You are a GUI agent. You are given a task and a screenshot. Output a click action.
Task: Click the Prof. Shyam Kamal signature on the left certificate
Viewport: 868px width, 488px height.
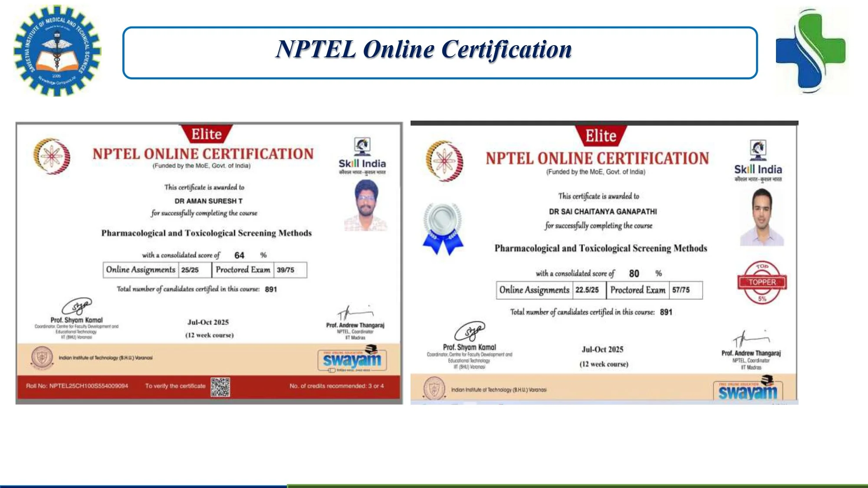click(x=76, y=306)
